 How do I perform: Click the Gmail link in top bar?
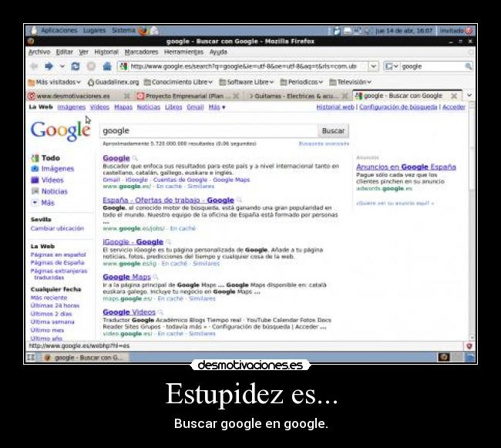click(195, 107)
